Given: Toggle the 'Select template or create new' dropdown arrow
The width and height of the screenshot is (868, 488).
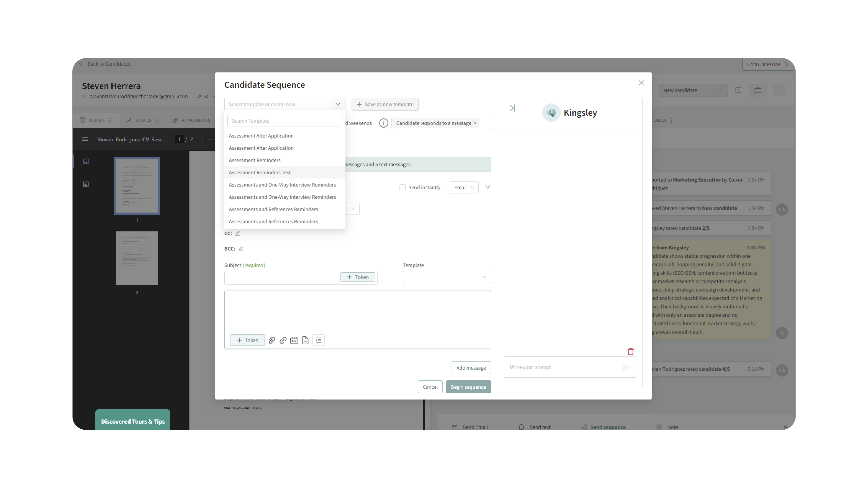Looking at the screenshot, I should pos(338,104).
